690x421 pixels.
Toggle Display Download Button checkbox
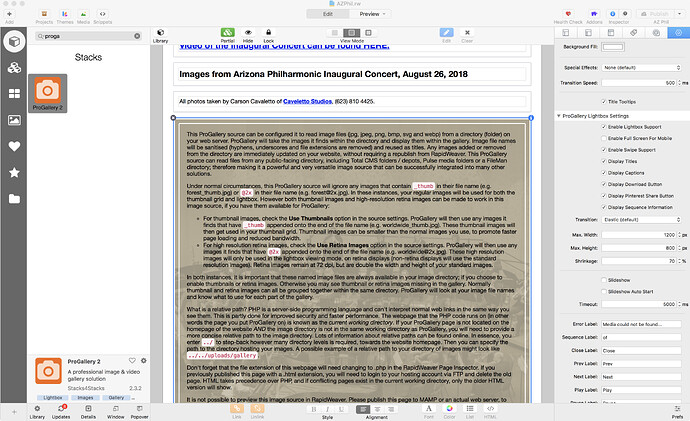pyautogui.click(x=604, y=184)
